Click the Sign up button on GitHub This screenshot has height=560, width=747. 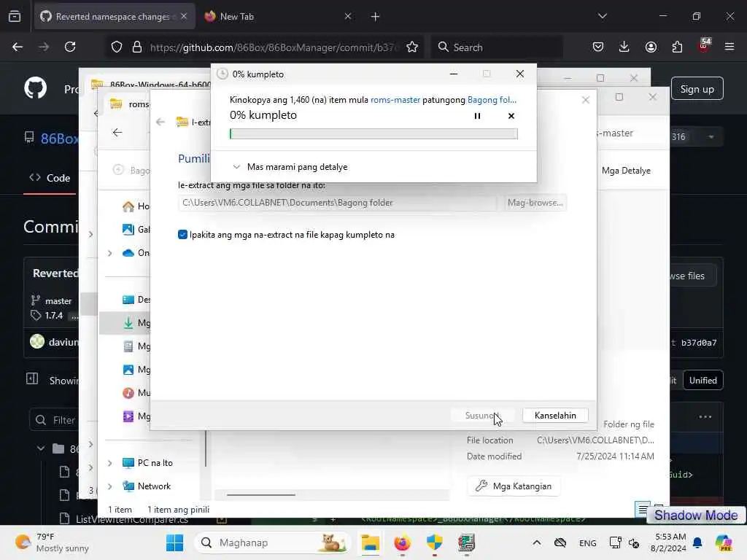[x=697, y=89]
